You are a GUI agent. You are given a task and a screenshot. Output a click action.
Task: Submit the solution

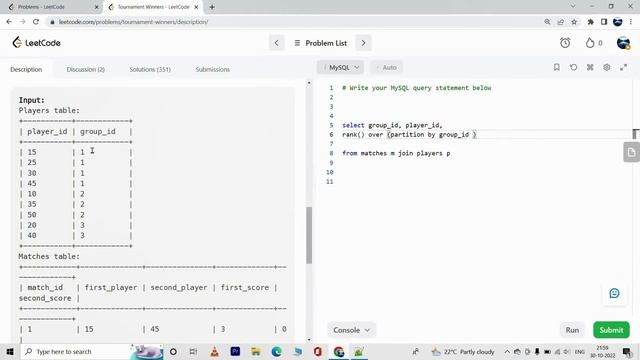click(x=611, y=330)
